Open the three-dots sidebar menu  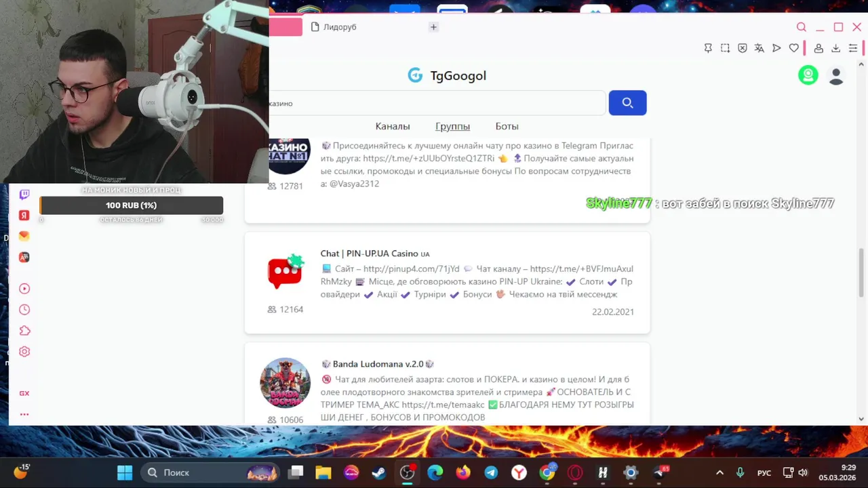tap(24, 414)
